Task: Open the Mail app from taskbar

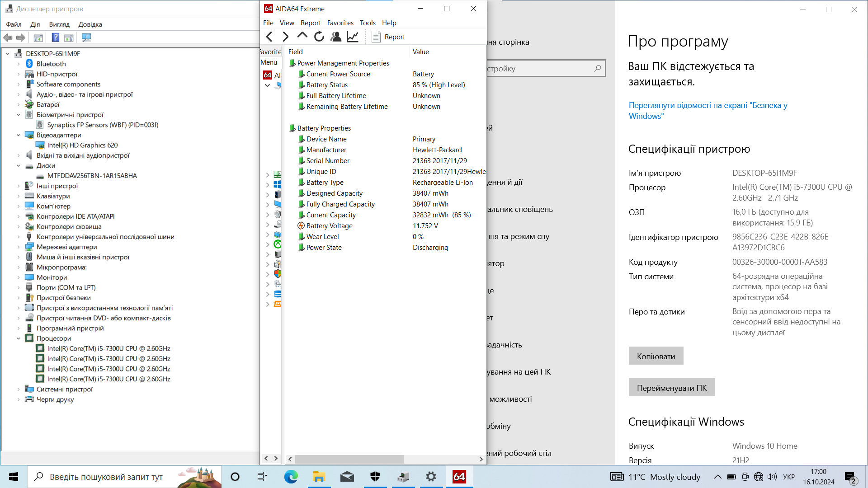Action: [347, 477]
